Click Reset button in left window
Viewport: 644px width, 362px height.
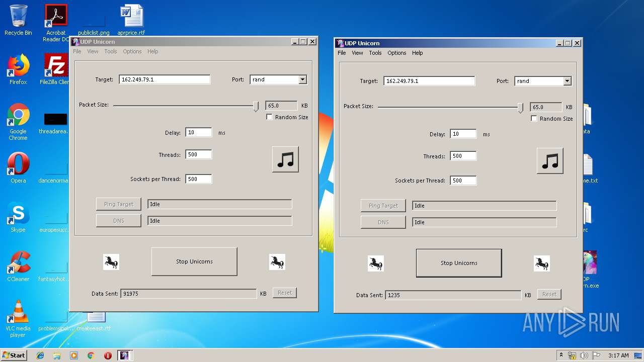[x=285, y=293]
